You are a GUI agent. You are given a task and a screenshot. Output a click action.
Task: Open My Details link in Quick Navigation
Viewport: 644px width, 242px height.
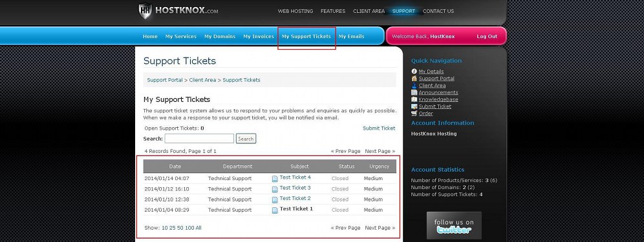[x=431, y=72]
